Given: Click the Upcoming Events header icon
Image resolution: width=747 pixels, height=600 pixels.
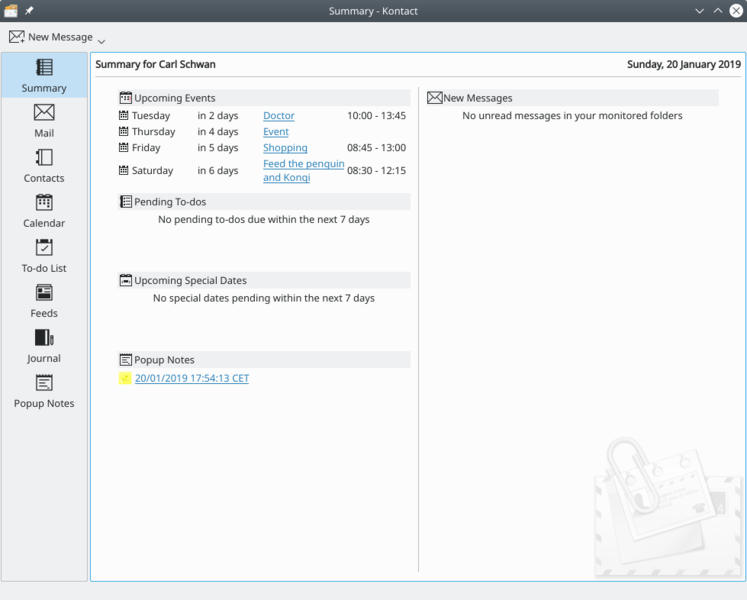Looking at the screenshot, I should [x=125, y=98].
